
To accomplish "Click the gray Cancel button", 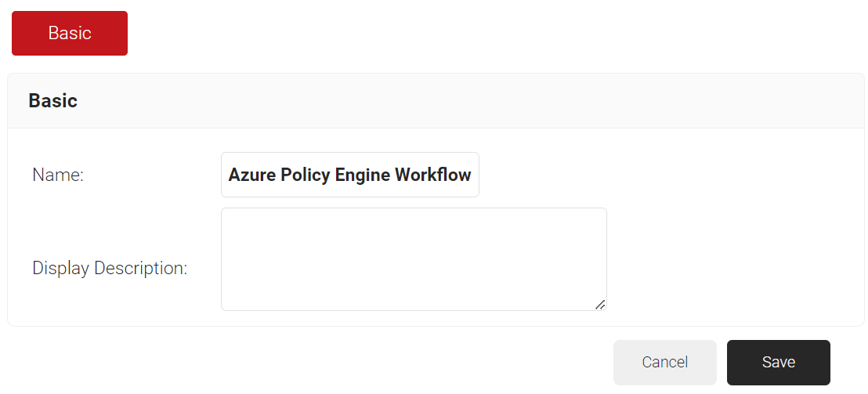I will 664,362.
